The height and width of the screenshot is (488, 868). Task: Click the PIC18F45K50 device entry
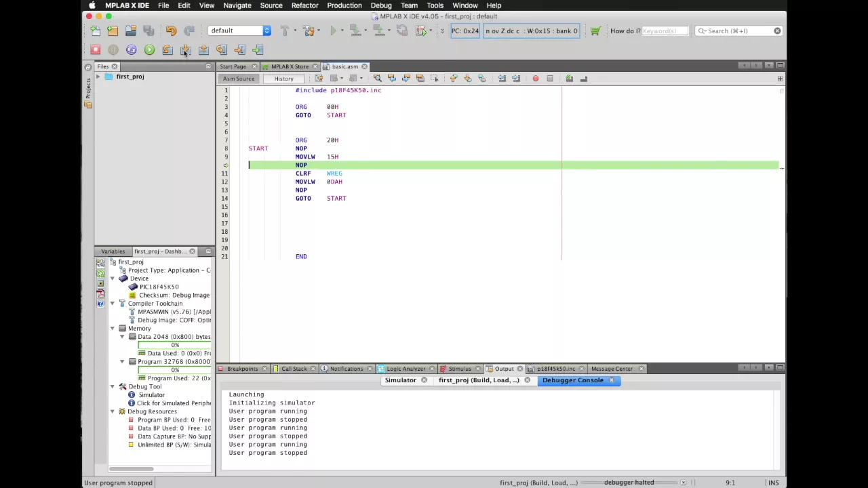click(159, 287)
